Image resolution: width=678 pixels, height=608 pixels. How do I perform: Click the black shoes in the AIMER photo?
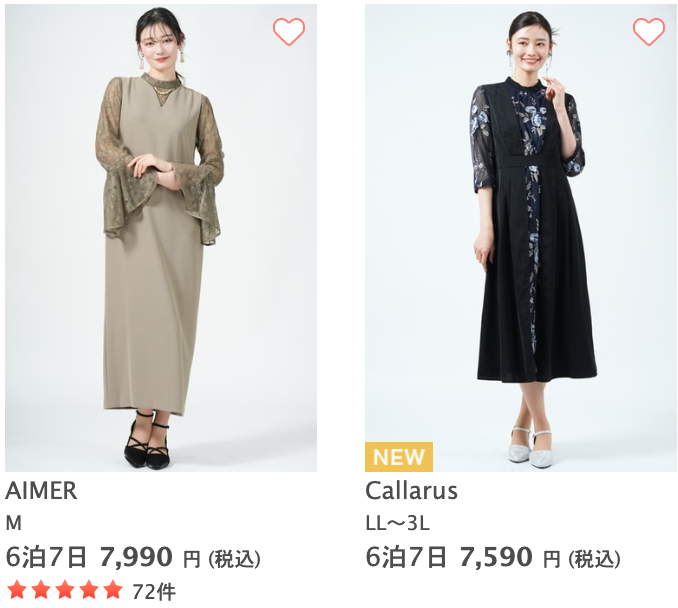pyautogui.click(x=147, y=441)
